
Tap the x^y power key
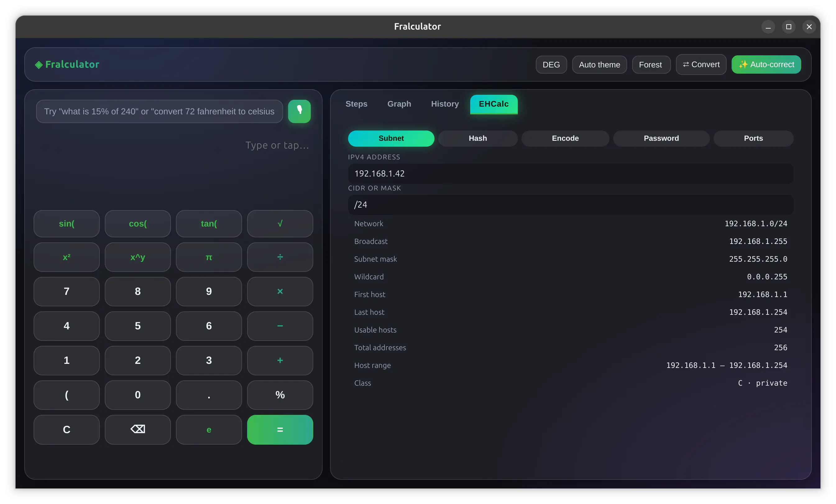tap(138, 257)
